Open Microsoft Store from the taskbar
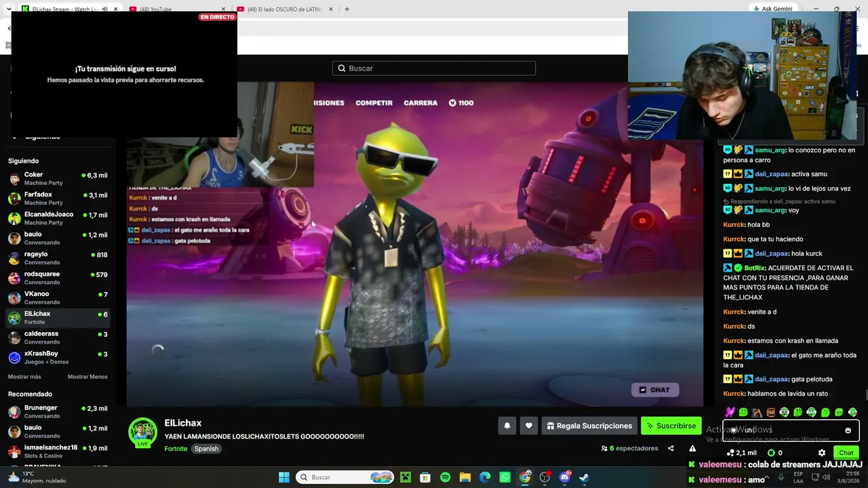 425,477
